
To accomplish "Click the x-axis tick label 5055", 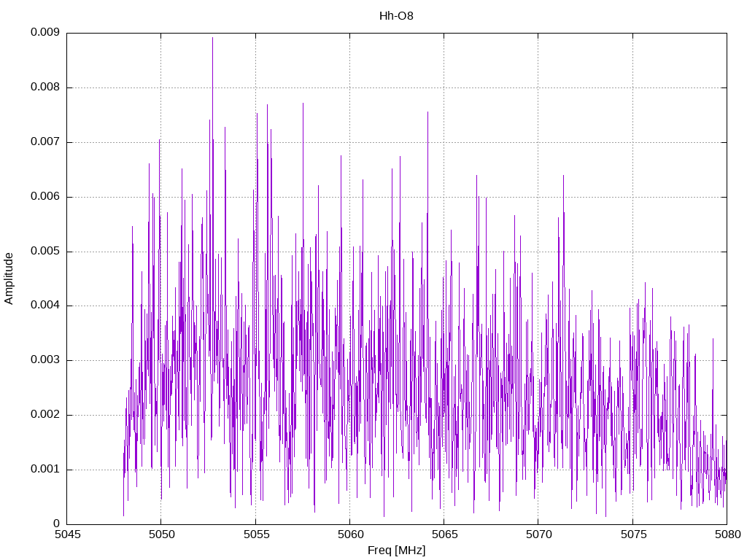I will tap(256, 534).
